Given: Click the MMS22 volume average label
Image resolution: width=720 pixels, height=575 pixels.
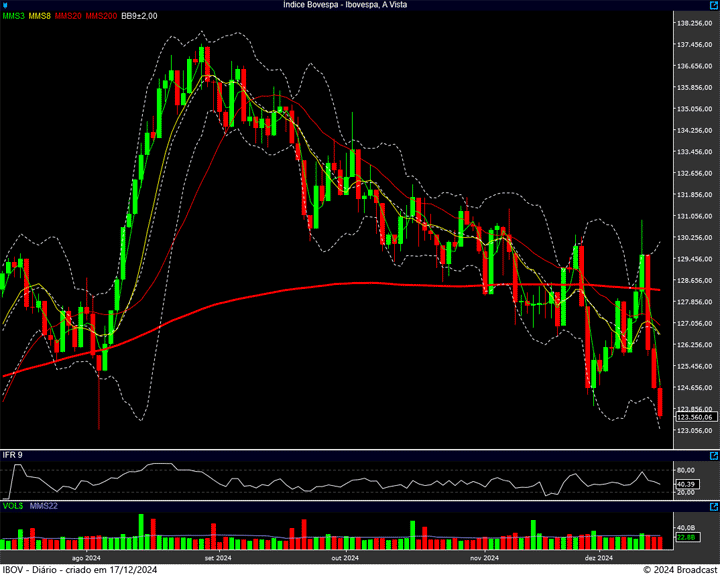Looking at the screenshot, I should [x=43, y=507].
